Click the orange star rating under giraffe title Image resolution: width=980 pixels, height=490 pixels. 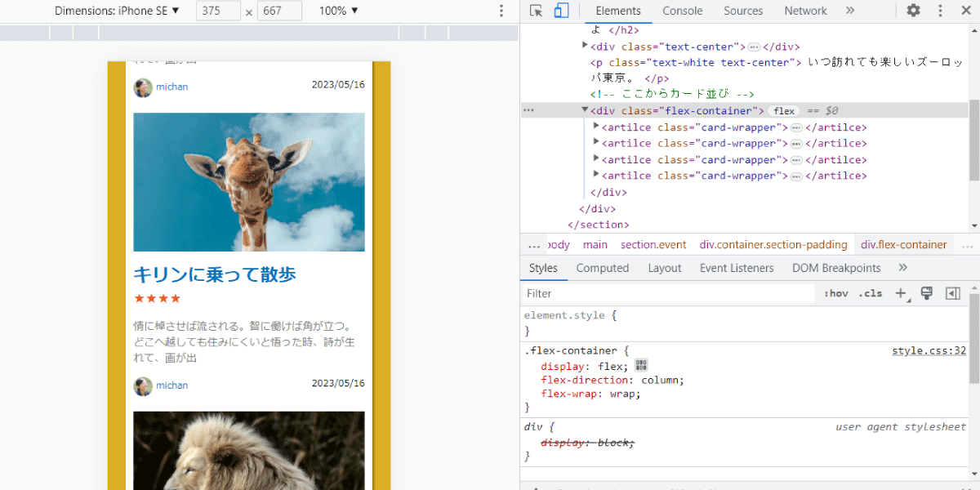click(157, 299)
